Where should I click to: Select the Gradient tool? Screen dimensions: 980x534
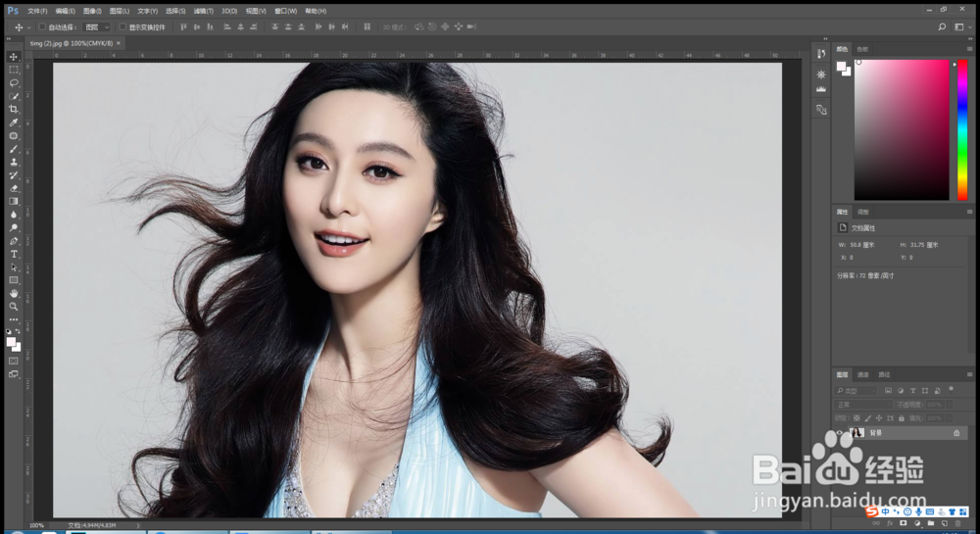13,202
